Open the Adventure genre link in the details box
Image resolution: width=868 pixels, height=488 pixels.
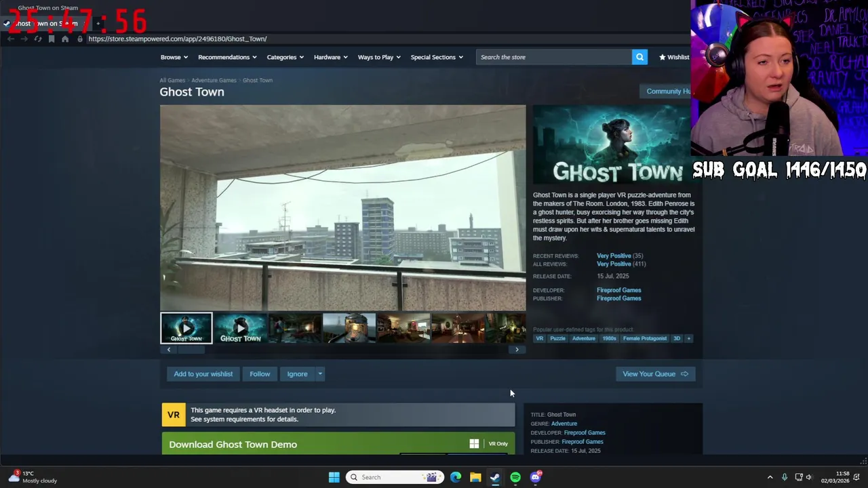(x=564, y=424)
